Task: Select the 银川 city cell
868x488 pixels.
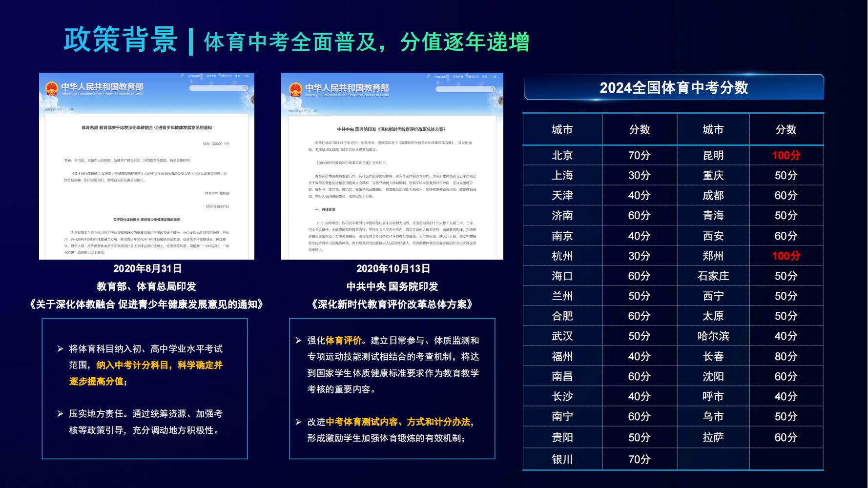Action: (x=562, y=459)
